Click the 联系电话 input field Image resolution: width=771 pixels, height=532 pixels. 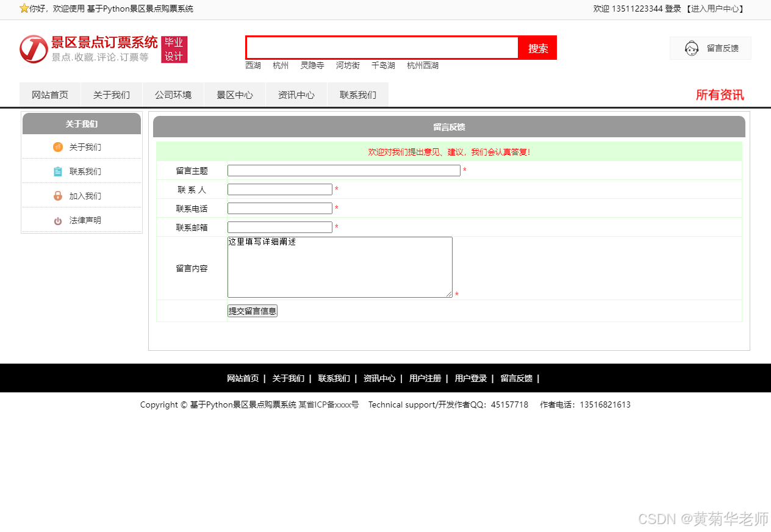coord(280,209)
